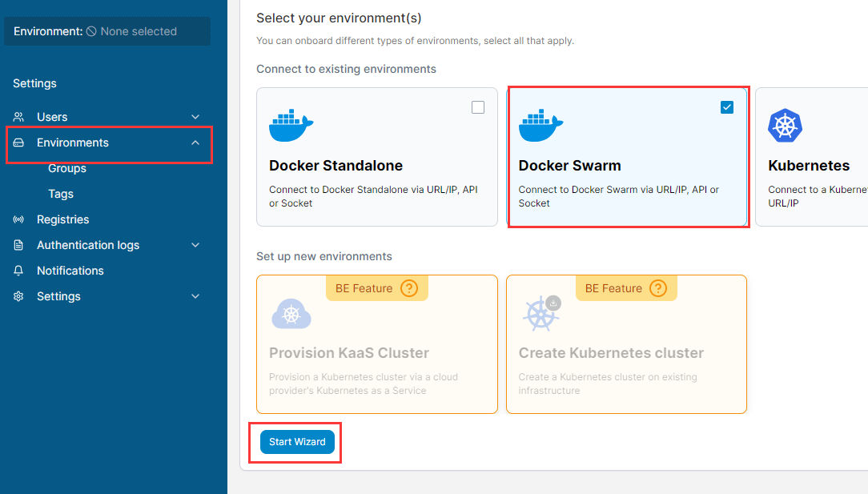The height and width of the screenshot is (494, 868).
Task: Expand the Settings submenu chevron
Action: click(x=195, y=296)
